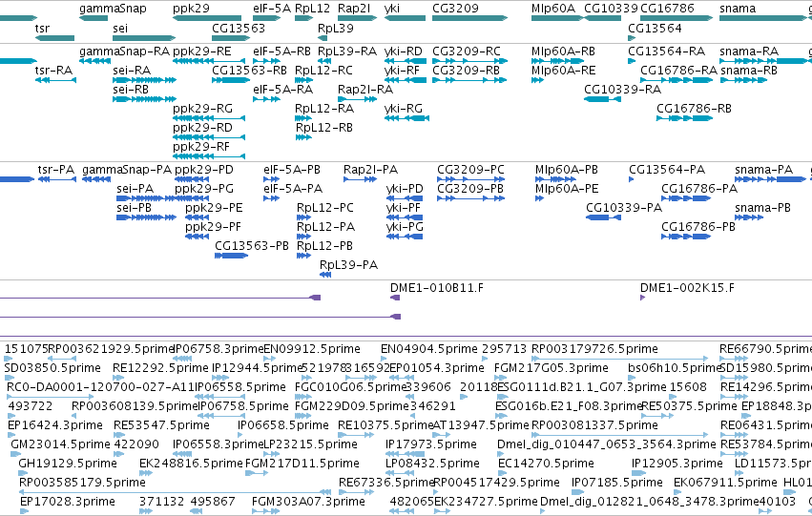Select the tsr-RA transcript label
This screenshot has height=516, width=812.
(53, 71)
